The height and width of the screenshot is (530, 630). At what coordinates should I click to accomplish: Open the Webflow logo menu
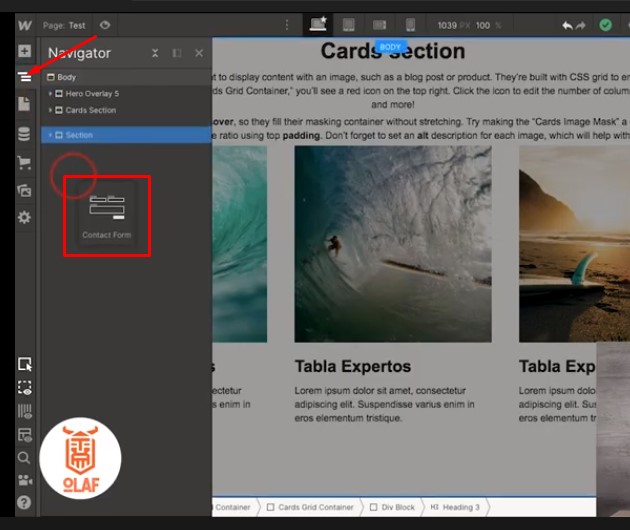[x=25, y=25]
